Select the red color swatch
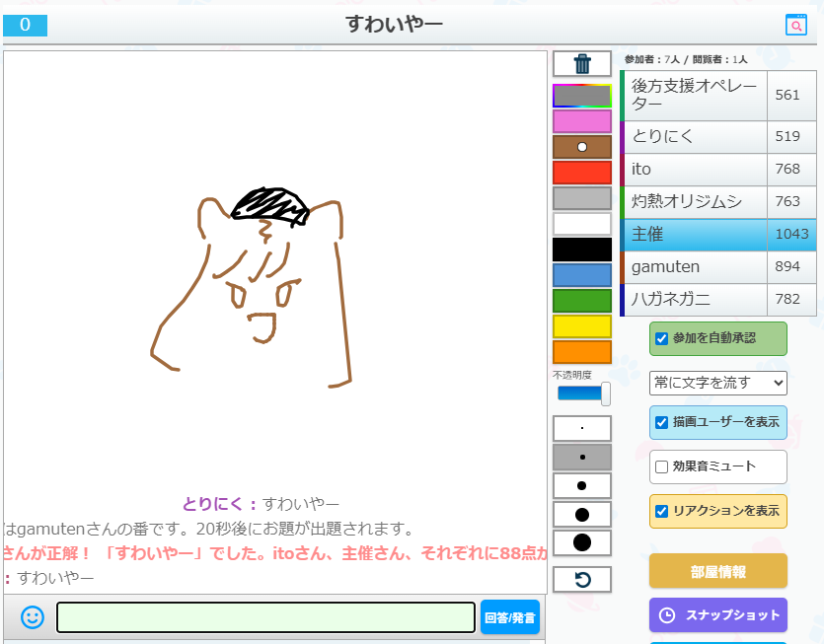824x644 pixels. tap(582, 173)
